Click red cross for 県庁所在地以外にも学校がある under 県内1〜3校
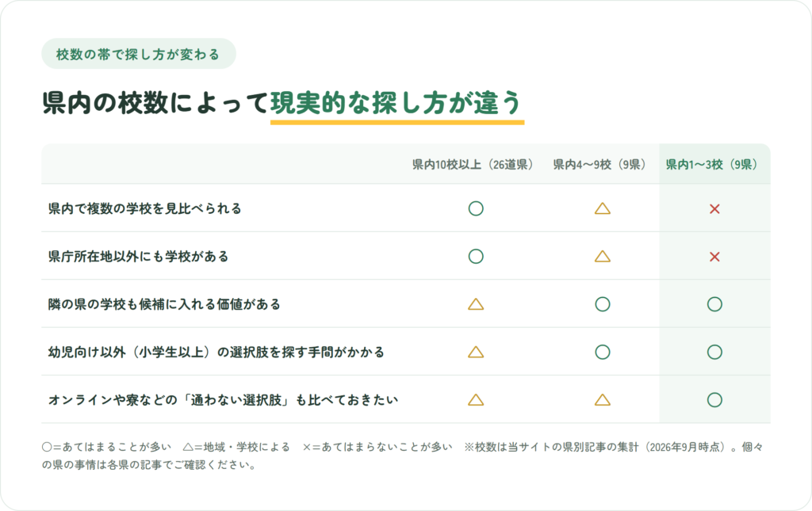The image size is (812, 511). pos(714,257)
